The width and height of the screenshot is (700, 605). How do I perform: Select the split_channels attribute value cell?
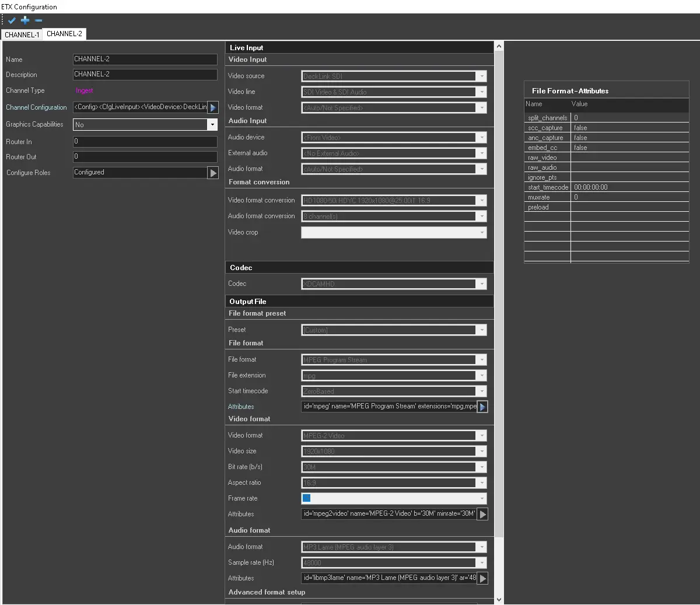point(629,118)
